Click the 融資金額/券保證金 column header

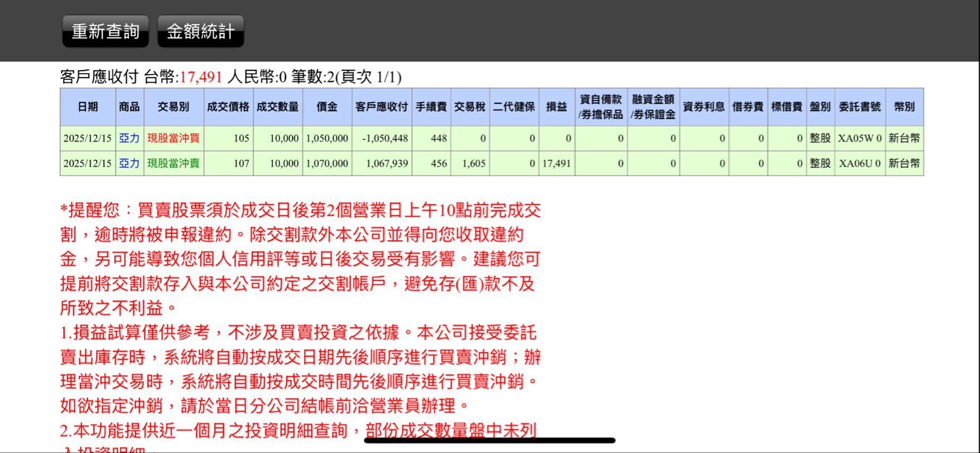653,107
